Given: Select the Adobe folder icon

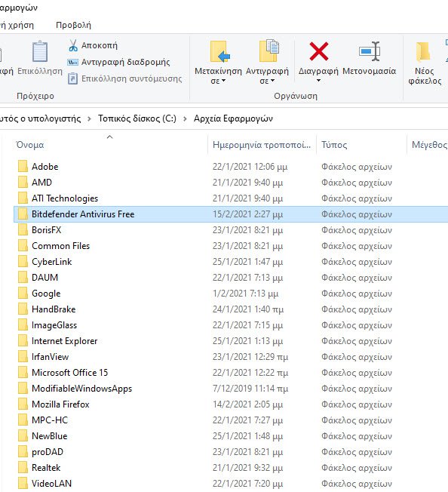Looking at the screenshot, I should point(23,166).
